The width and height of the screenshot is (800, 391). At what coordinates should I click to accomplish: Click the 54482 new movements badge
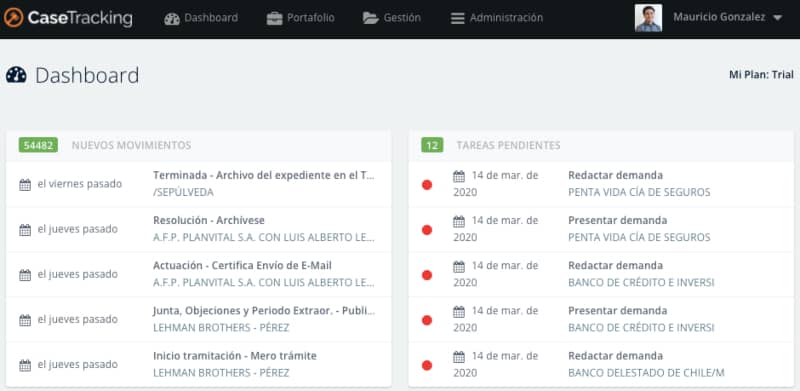[38, 145]
